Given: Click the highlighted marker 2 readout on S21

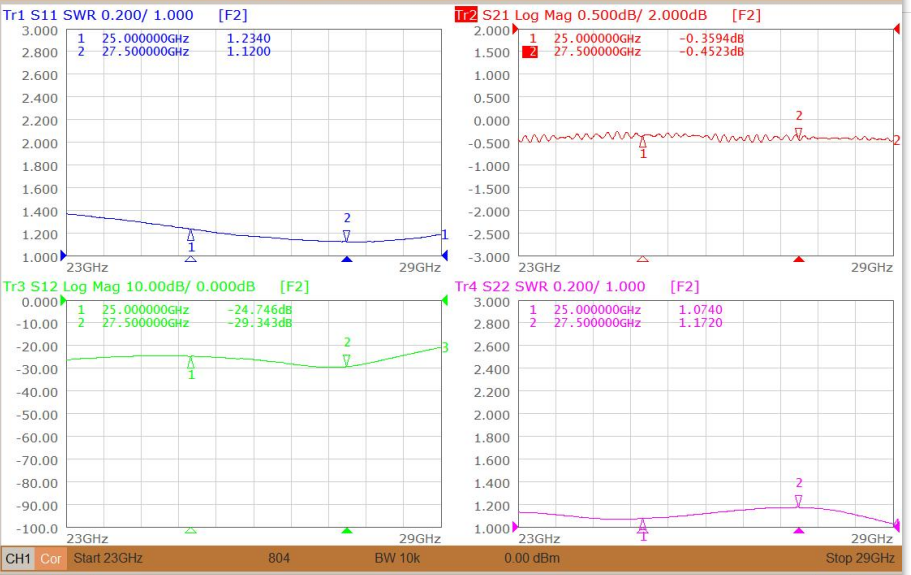Looking at the screenshot, I should (633, 52).
